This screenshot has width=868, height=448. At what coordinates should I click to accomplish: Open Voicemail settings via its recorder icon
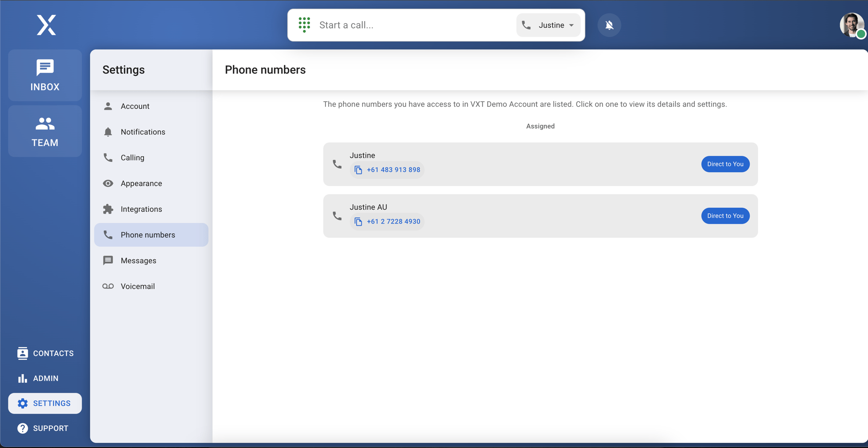coord(108,286)
